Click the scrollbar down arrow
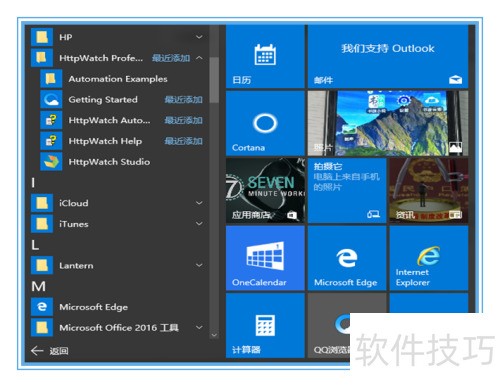Viewport: 500px width, 387px height. (x=214, y=335)
